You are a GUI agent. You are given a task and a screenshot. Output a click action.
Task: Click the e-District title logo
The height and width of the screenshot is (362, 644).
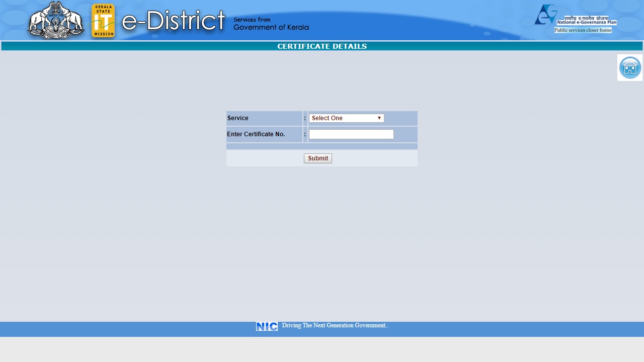tap(173, 21)
